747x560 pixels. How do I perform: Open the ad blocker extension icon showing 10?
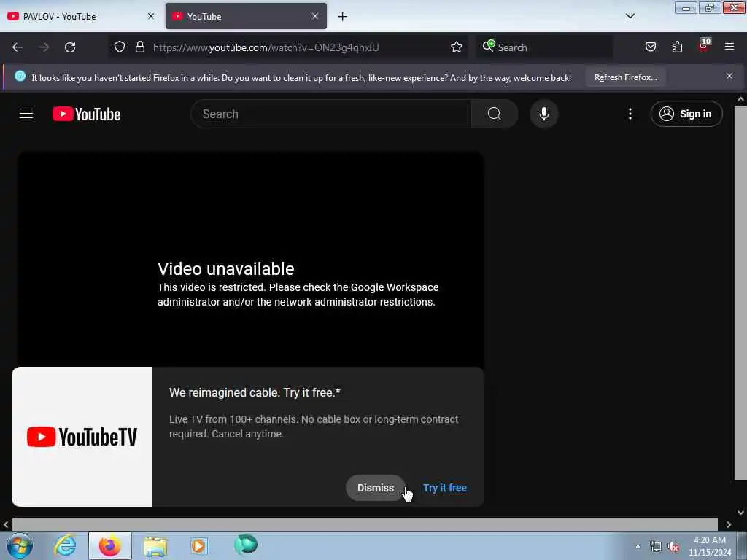704,46
